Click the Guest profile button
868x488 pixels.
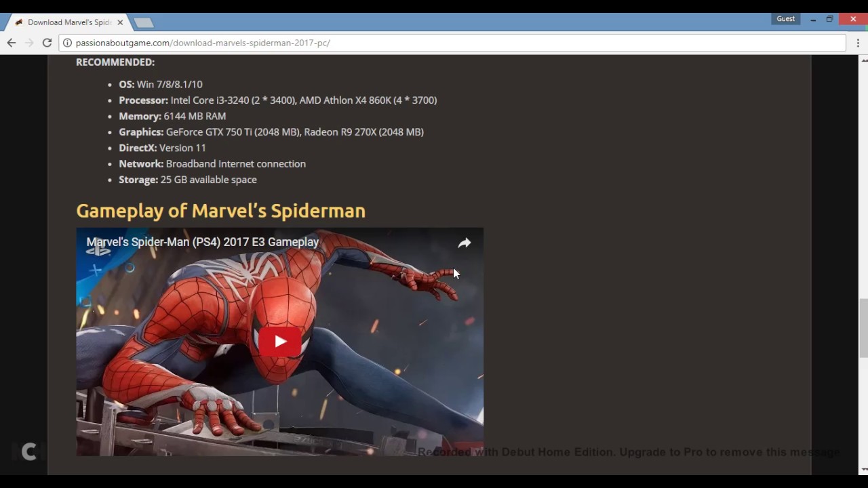786,19
